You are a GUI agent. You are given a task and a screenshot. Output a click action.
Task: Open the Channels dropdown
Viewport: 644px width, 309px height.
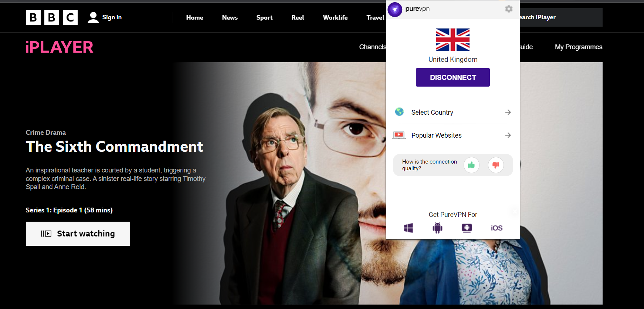[x=372, y=47]
